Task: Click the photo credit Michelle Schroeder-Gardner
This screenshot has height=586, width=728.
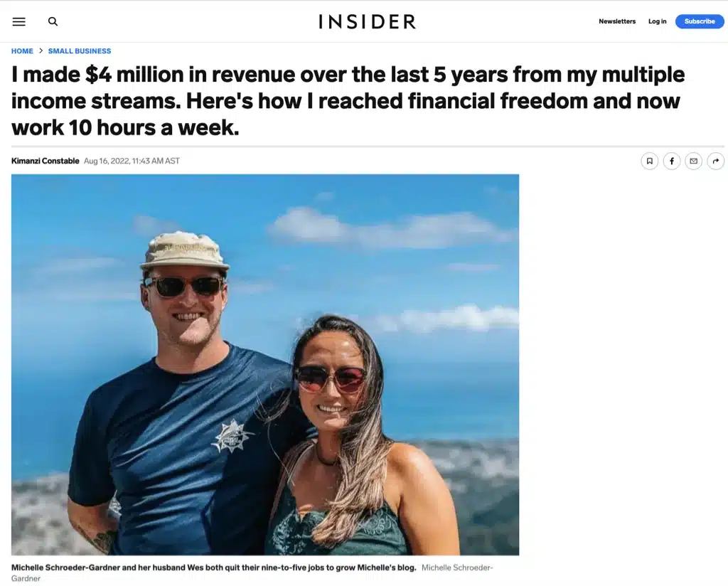Action: tap(457, 568)
